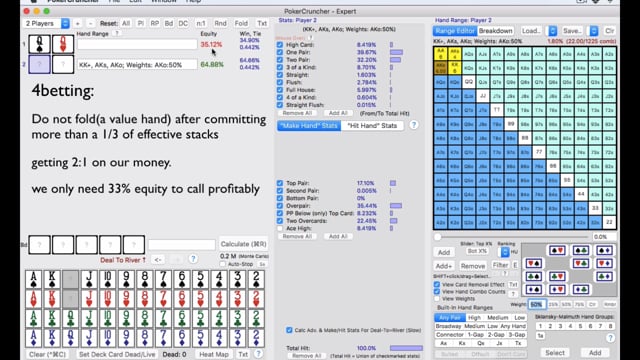
Task: Click the Heat Map button
Action: (x=213, y=354)
